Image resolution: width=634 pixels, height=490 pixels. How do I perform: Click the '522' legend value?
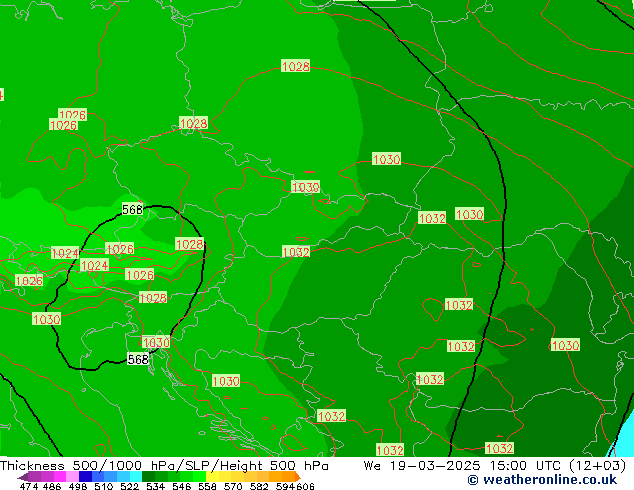(129, 486)
